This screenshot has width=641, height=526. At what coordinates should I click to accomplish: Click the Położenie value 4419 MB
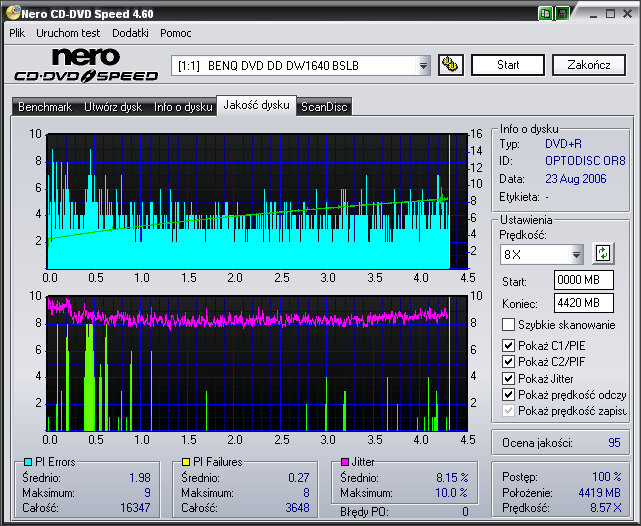[x=599, y=493]
